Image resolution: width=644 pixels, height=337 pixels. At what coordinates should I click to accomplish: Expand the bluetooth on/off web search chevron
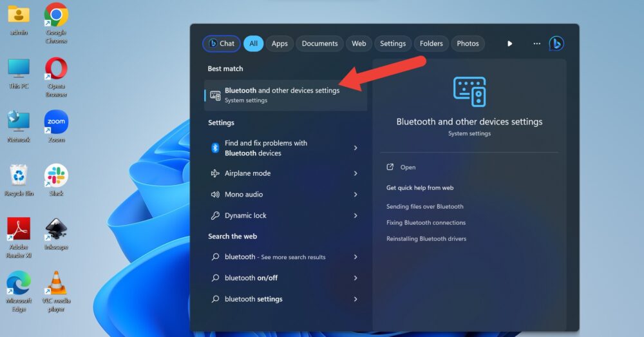355,278
